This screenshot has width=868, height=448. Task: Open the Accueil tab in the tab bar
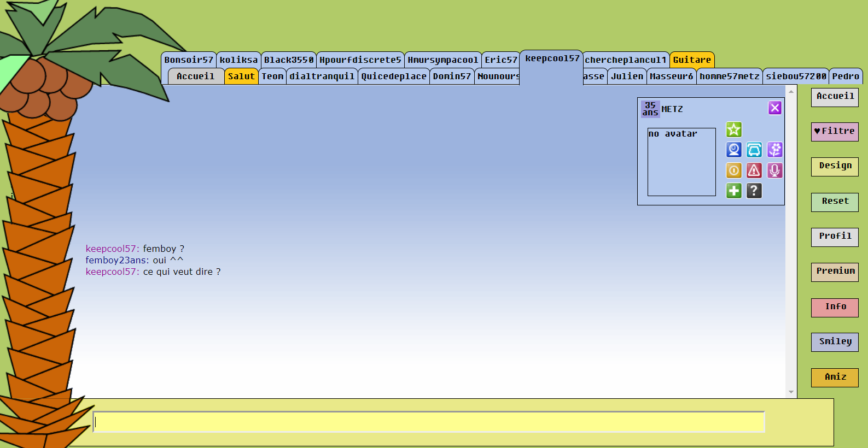(195, 76)
